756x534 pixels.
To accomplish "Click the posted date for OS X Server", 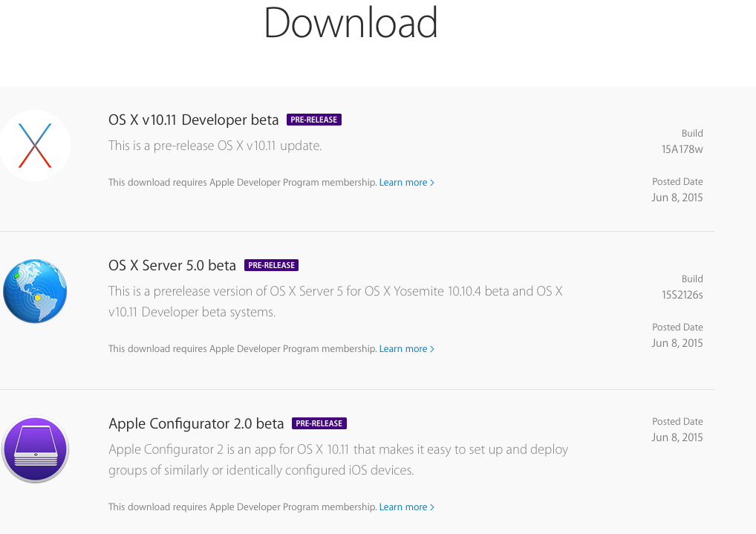I will 677,343.
